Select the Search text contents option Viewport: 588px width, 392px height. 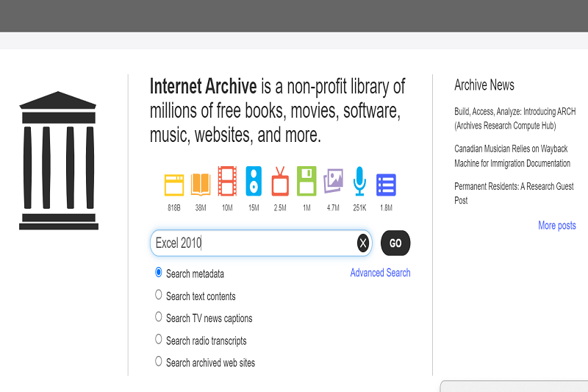coord(159,295)
